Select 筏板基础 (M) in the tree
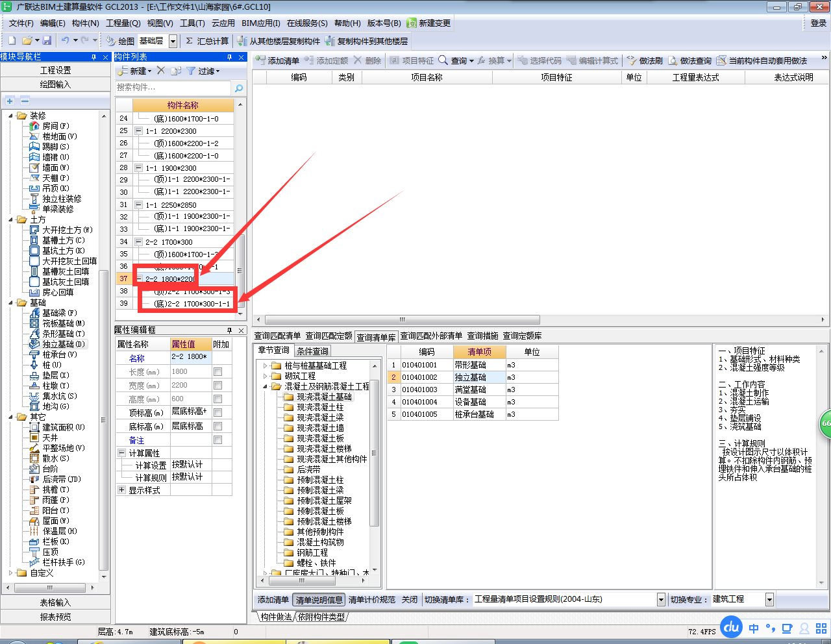This screenshot has height=644, width=831. pos(63,323)
